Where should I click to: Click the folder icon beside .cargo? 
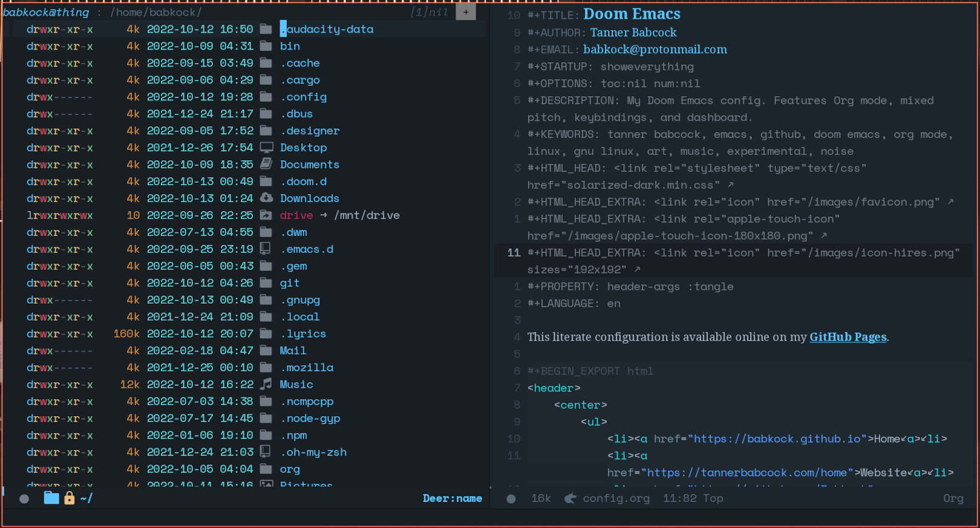pos(266,80)
